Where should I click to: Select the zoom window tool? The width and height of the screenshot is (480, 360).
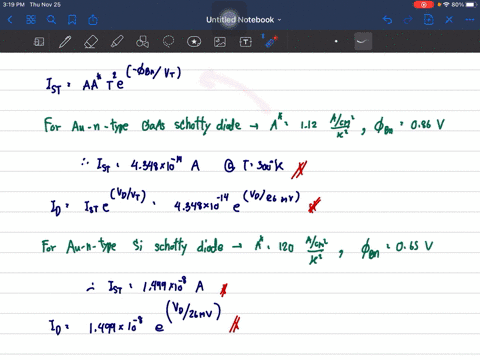tap(39, 42)
